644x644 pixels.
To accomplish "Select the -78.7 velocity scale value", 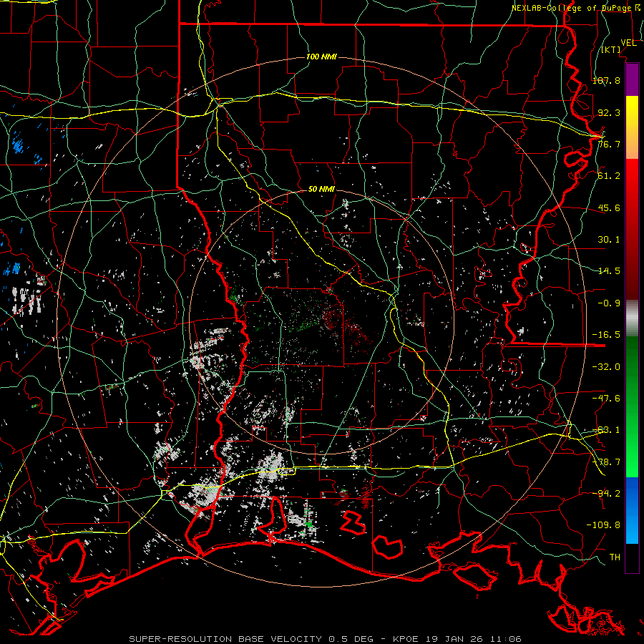I will coord(606,462).
